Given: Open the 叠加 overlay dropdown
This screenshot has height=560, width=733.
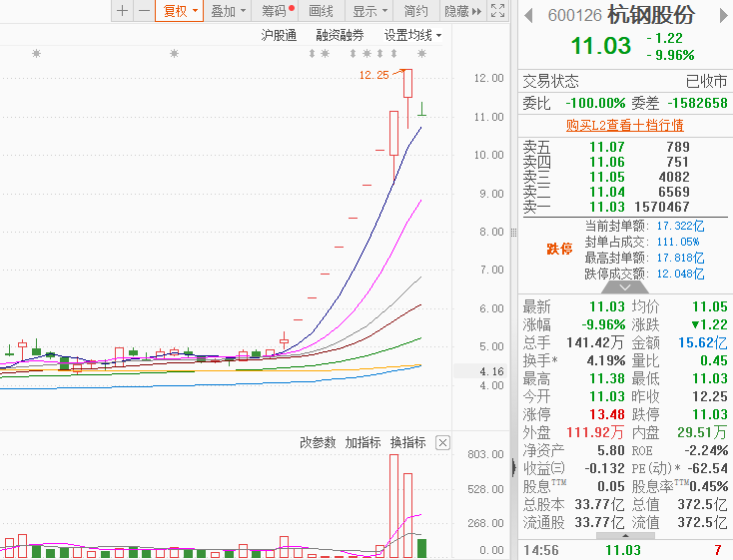Looking at the screenshot, I should click(228, 11).
